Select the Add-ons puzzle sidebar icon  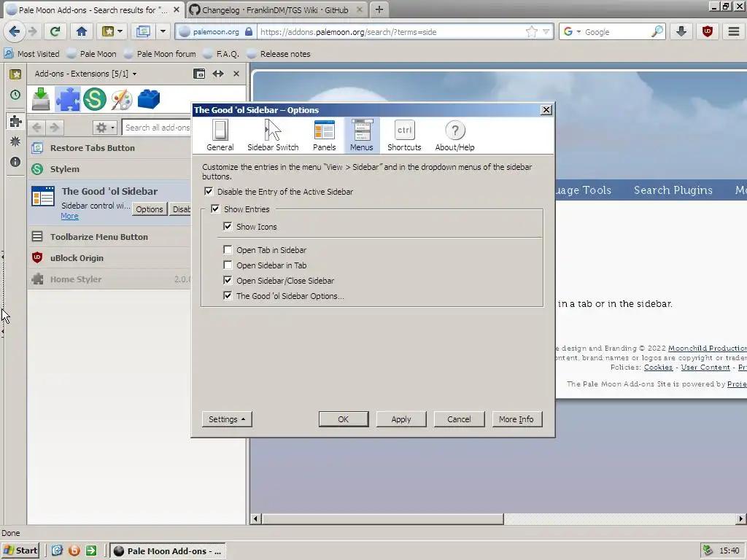click(x=15, y=121)
